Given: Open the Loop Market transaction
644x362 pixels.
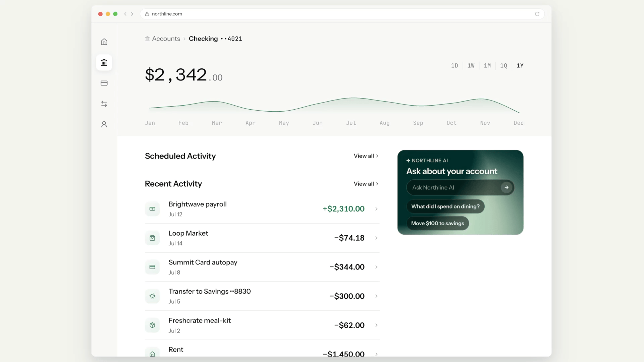Looking at the screenshot, I should tap(262, 238).
